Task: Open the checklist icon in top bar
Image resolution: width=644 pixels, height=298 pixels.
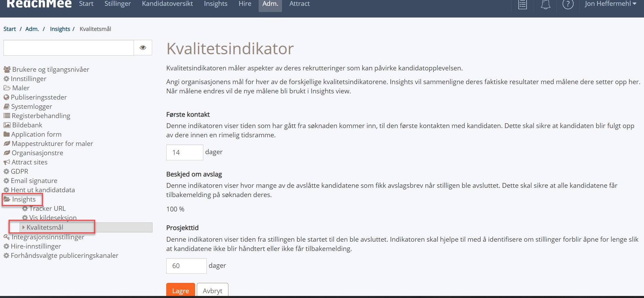Action: [x=522, y=4]
